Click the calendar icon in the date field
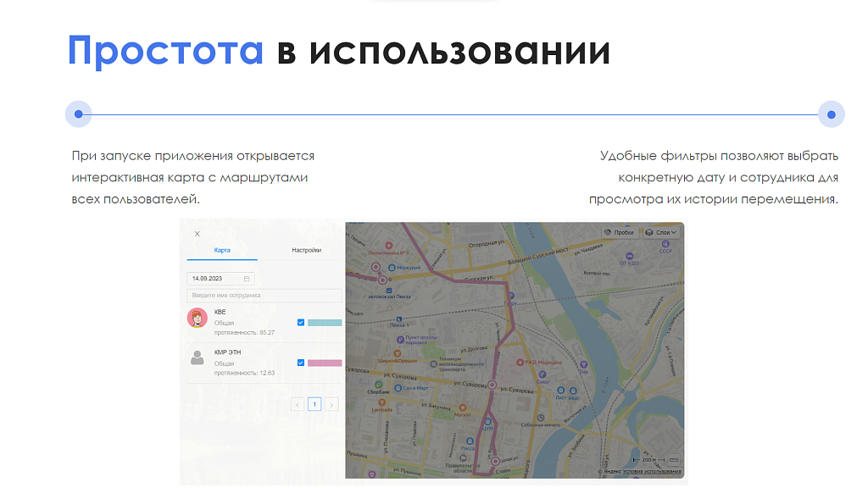Image resolution: width=868 pixels, height=488 pixels. click(247, 278)
